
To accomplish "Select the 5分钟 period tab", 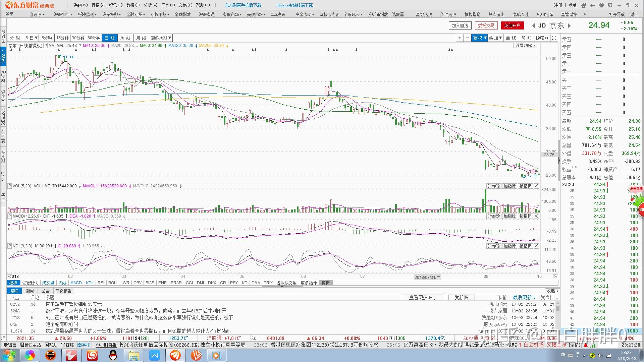I will pyautogui.click(x=47, y=38).
